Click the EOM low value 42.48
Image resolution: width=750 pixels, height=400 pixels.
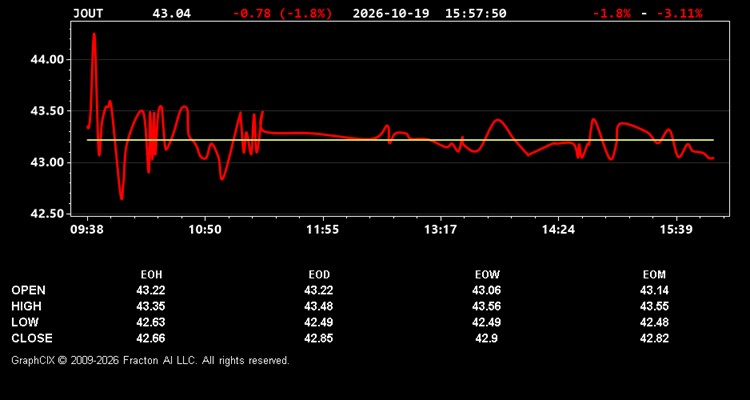654,322
